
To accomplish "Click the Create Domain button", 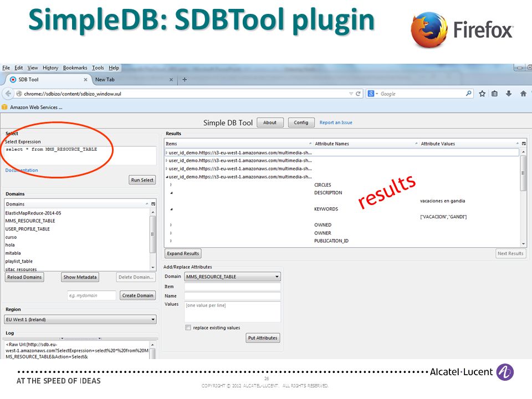I will 138,295.
